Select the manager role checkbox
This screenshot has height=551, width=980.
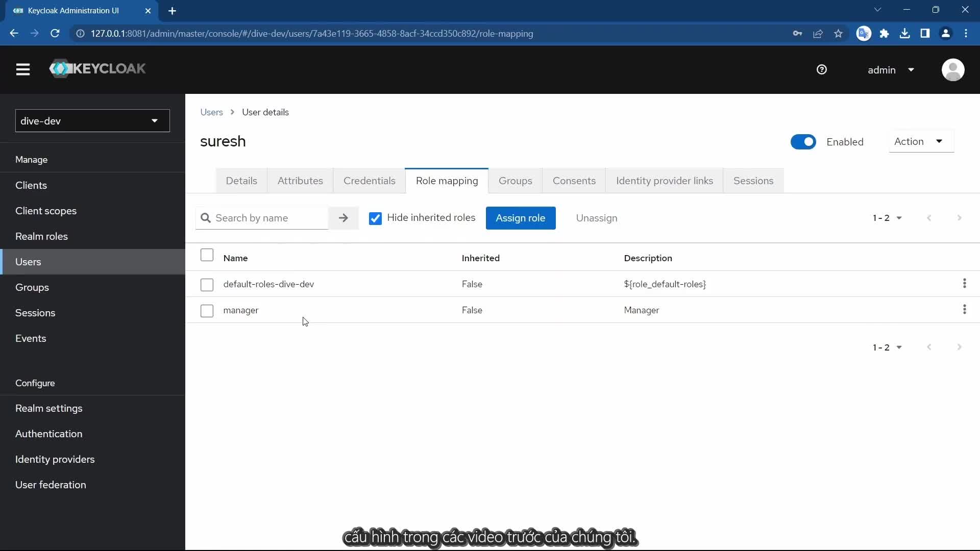tap(207, 311)
